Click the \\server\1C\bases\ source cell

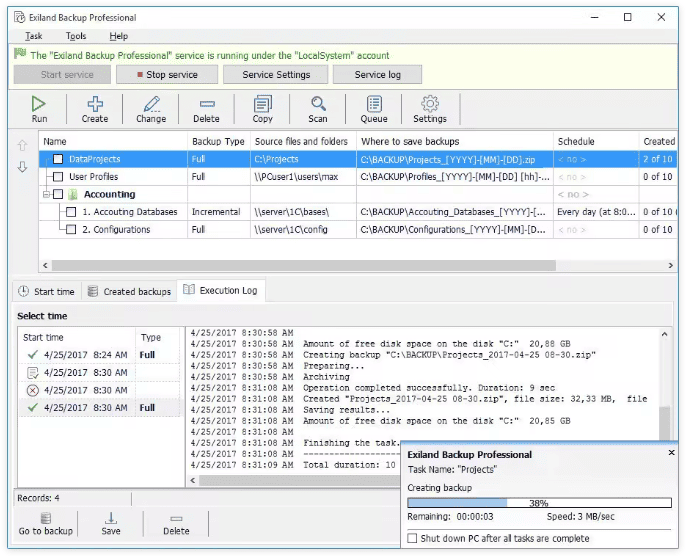pos(303,212)
